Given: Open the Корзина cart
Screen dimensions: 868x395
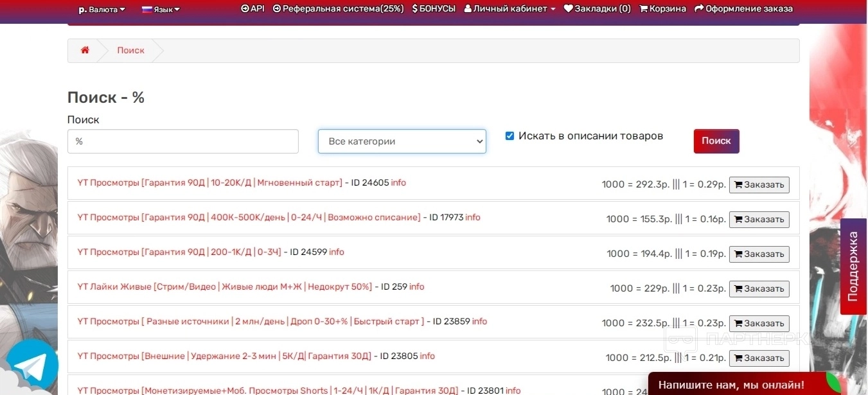Looking at the screenshot, I should pyautogui.click(x=663, y=9).
